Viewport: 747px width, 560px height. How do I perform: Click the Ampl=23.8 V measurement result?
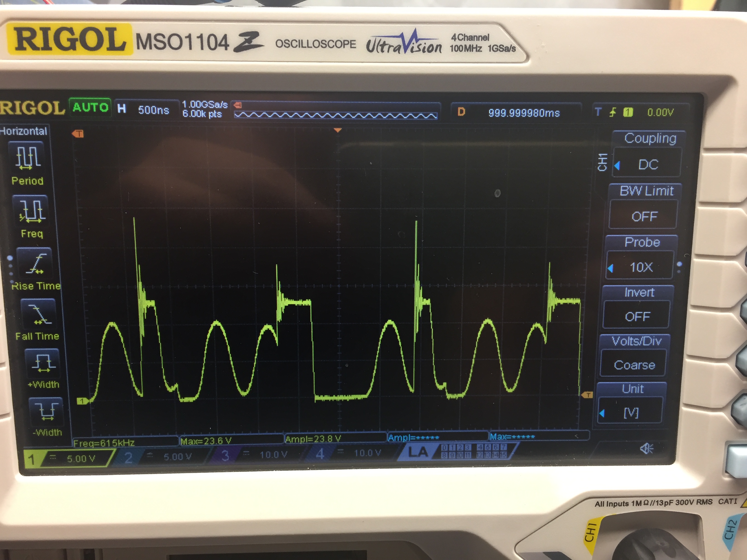313,439
